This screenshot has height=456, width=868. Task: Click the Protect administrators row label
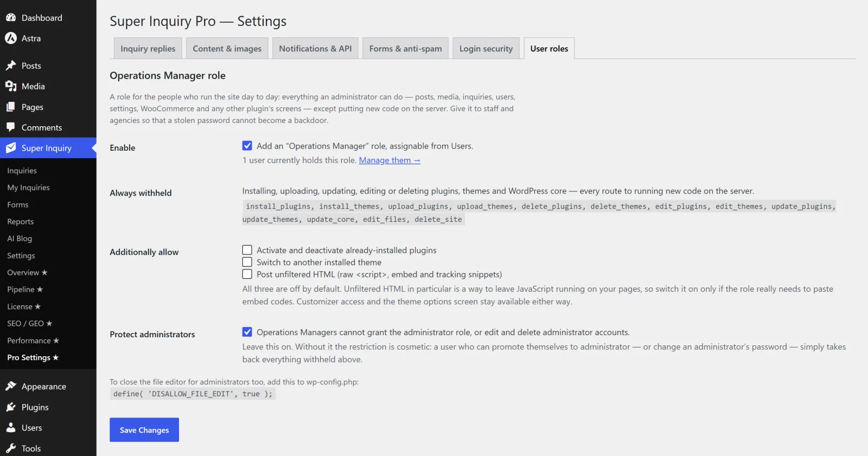[152, 335]
